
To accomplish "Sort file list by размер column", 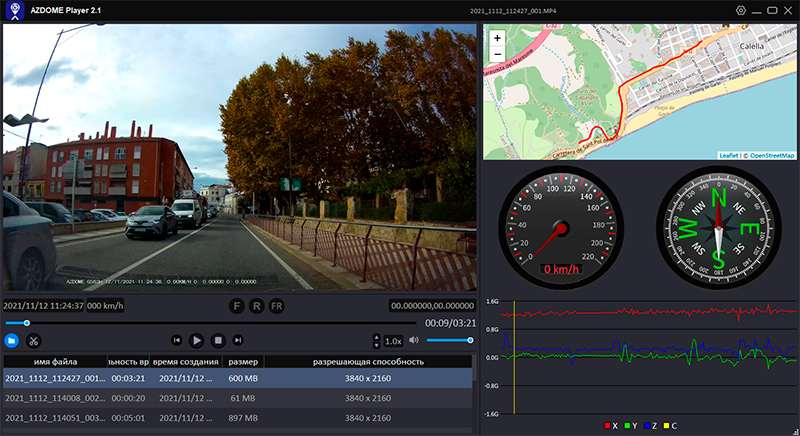I will click(x=243, y=361).
